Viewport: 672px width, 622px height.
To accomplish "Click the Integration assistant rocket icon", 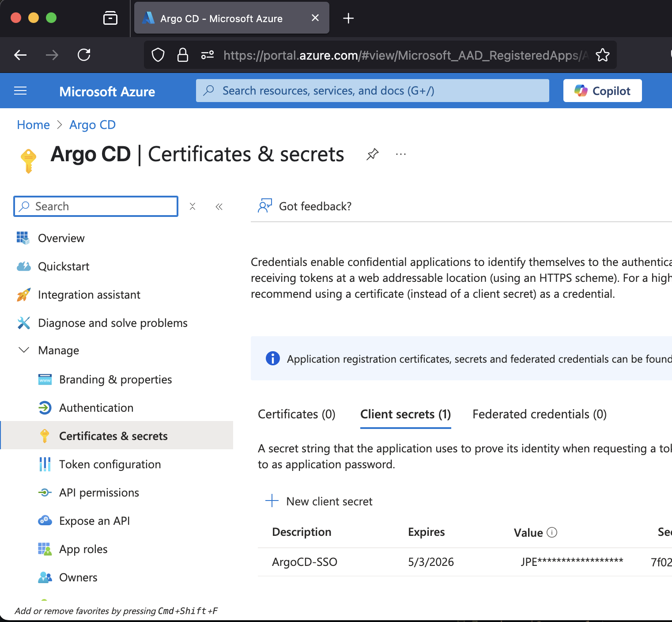I will (23, 295).
